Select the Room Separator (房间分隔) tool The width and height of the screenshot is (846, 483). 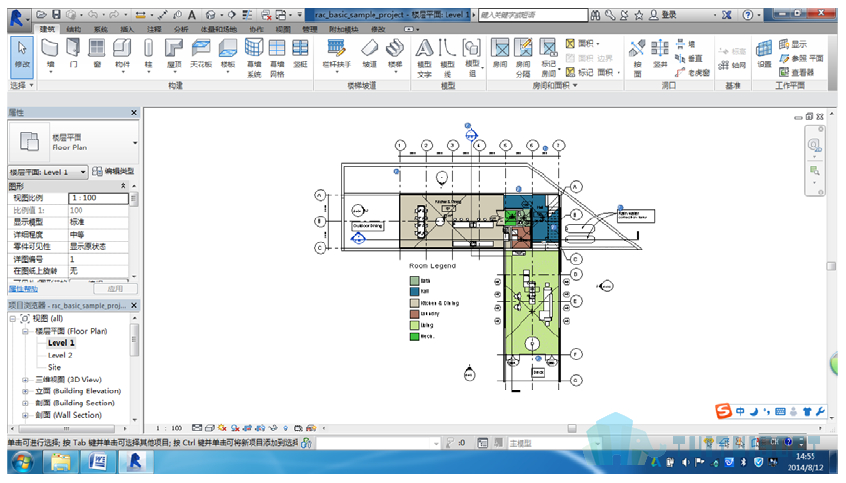tap(523, 58)
